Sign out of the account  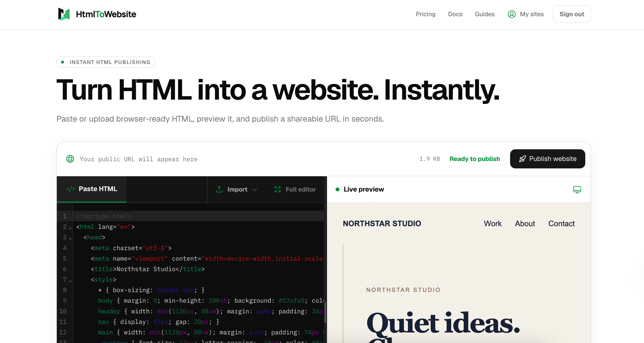click(571, 14)
